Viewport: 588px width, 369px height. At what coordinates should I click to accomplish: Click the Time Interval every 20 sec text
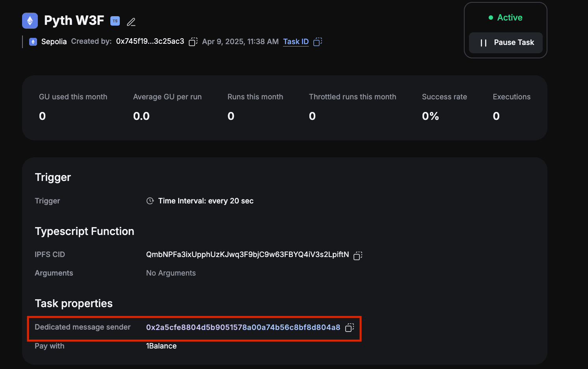click(206, 201)
